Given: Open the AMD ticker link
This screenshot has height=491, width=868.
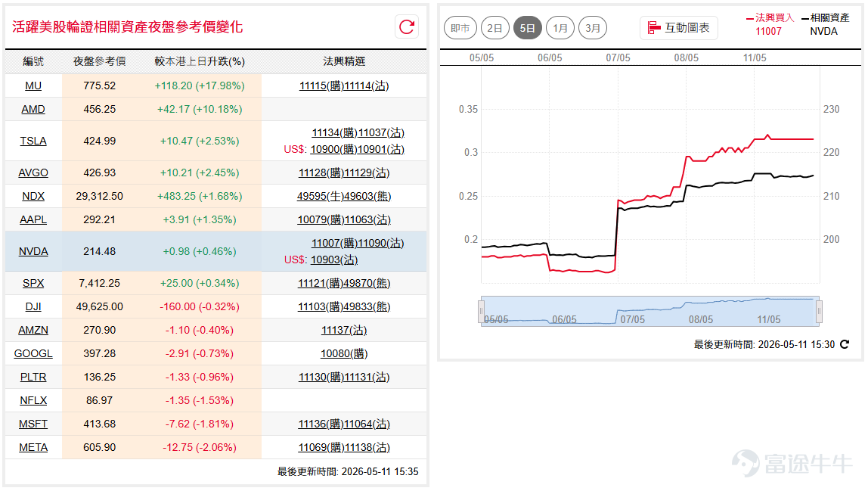Looking at the screenshot, I should pos(33,109).
